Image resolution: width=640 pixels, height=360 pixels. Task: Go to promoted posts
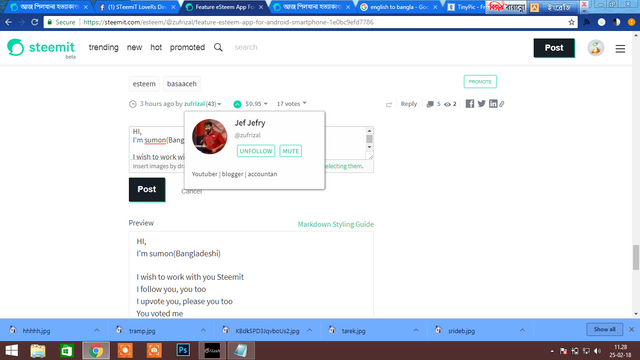pos(187,47)
